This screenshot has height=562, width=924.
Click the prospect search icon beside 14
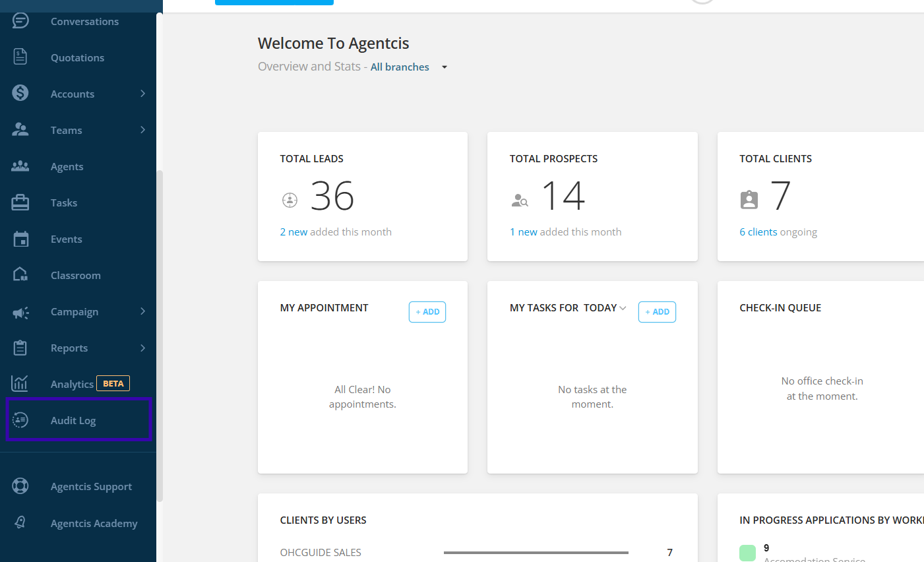pyautogui.click(x=520, y=200)
